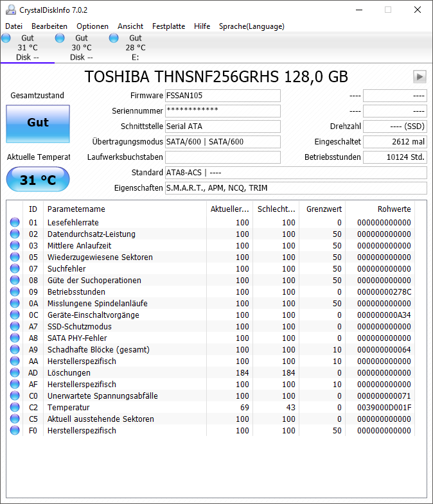Select the Unerwartete Spannungsabfälle parameter name

click(x=103, y=396)
